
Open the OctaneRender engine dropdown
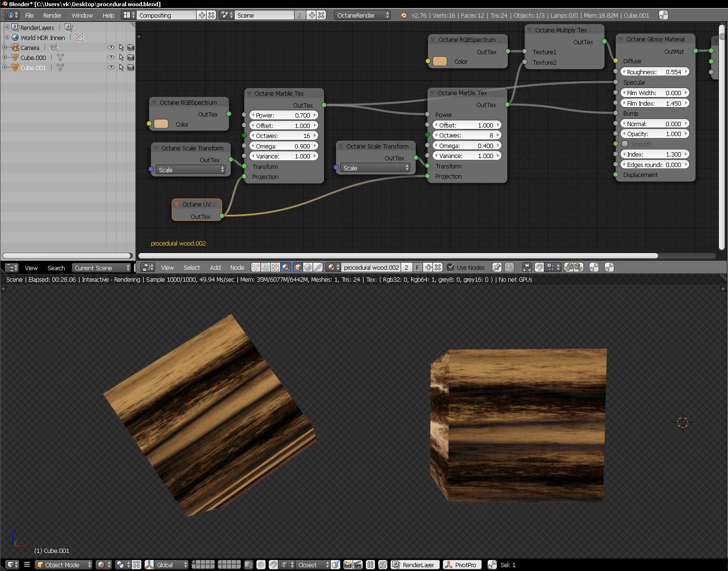pyautogui.click(x=362, y=15)
